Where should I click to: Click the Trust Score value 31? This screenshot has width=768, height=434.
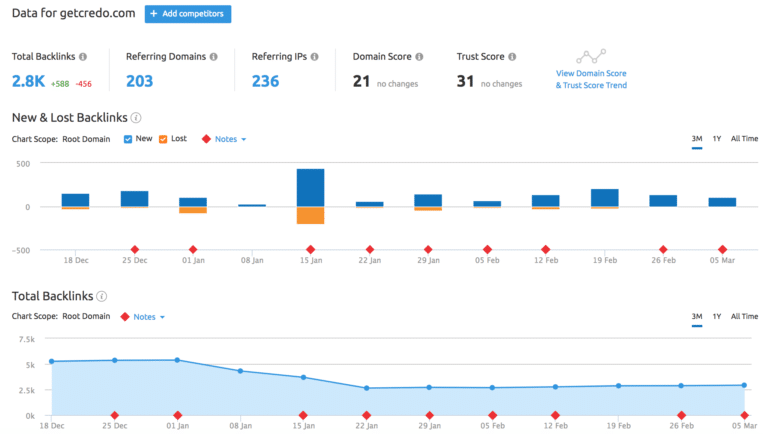coord(465,81)
